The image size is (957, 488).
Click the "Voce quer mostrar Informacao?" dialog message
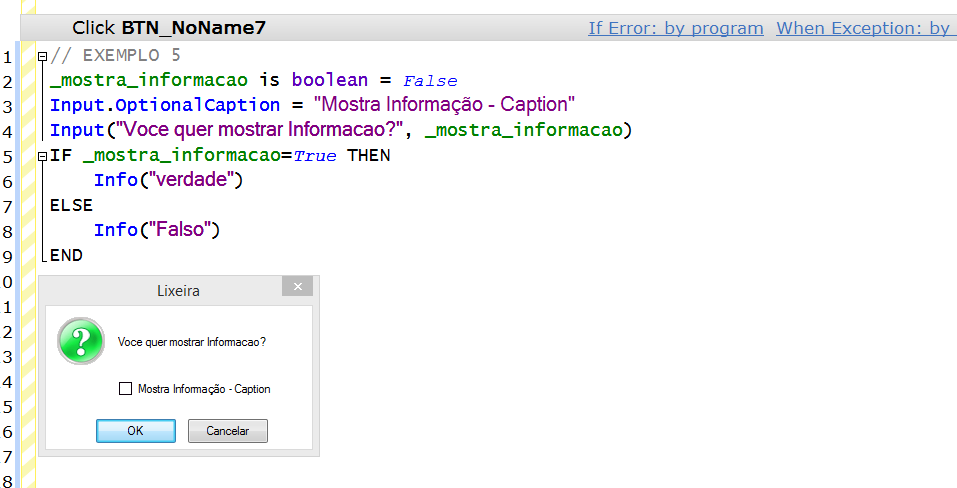[x=192, y=342]
